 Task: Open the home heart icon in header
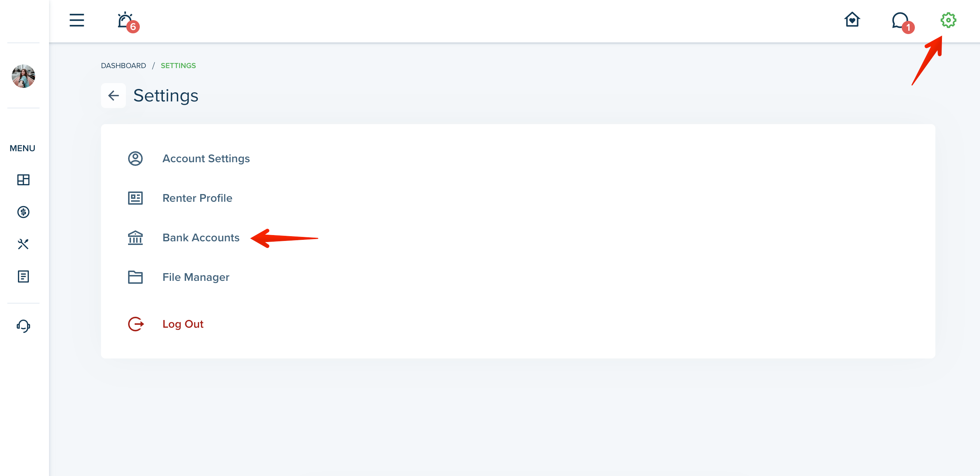tap(852, 20)
